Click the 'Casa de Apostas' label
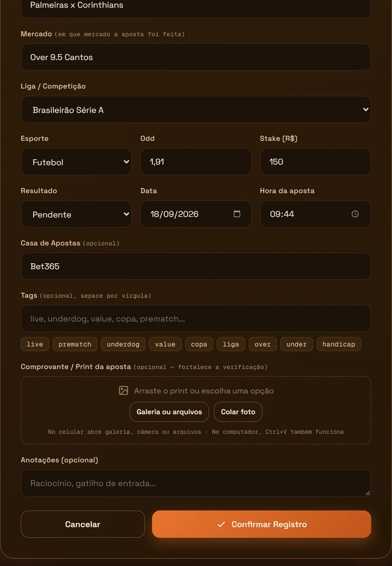The image size is (392, 566). [x=51, y=243]
